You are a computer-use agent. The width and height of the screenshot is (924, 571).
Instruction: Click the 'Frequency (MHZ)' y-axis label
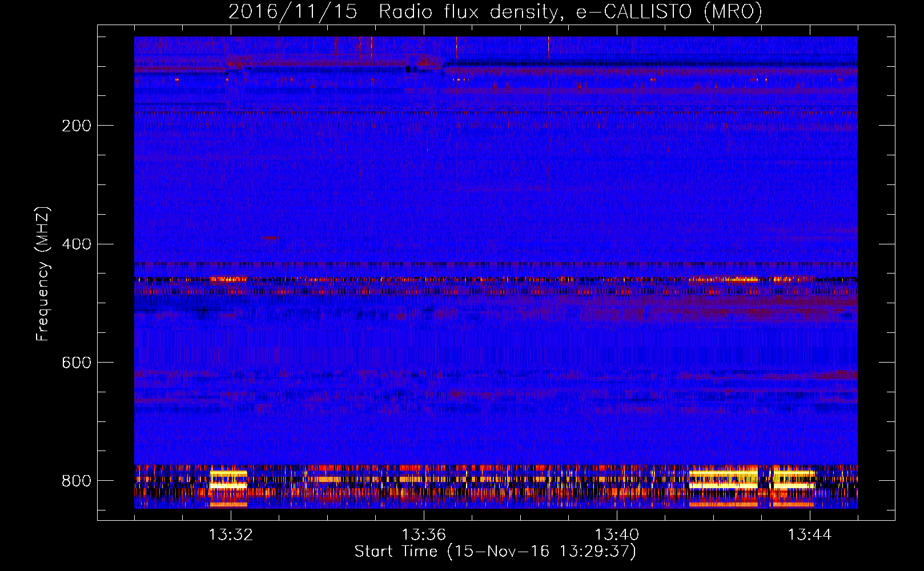[42, 274]
